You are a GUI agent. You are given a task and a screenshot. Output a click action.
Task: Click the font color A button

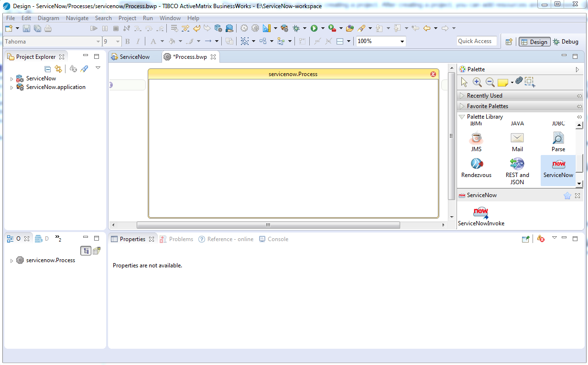click(x=153, y=42)
